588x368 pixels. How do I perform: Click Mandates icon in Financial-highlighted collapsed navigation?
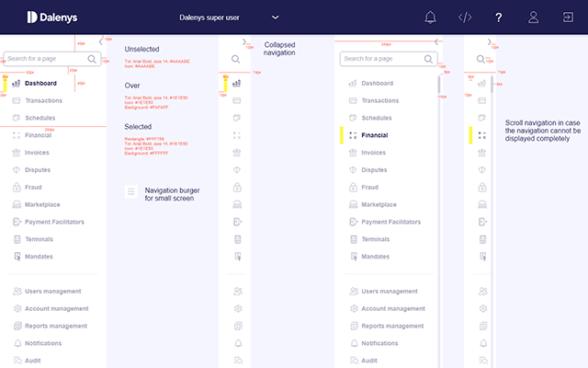[x=483, y=257]
